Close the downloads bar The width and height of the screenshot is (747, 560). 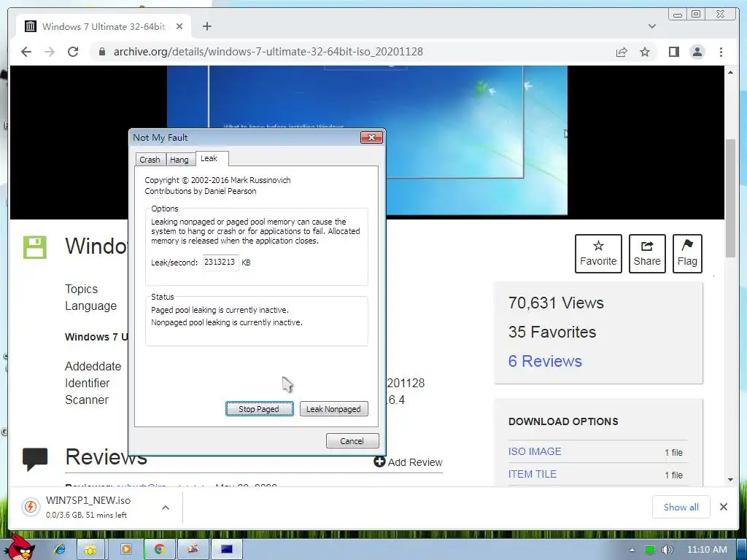pyautogui.click(x=723, y=507)
